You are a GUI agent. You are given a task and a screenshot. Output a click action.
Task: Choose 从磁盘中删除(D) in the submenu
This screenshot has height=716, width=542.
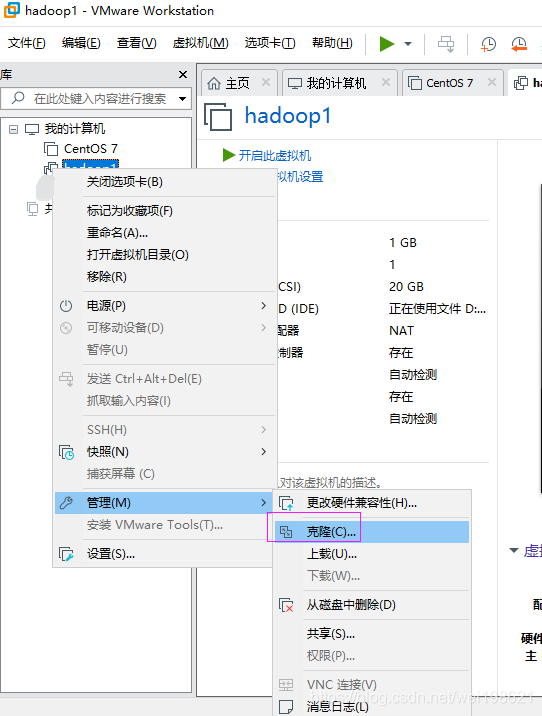tap(372, 605)
